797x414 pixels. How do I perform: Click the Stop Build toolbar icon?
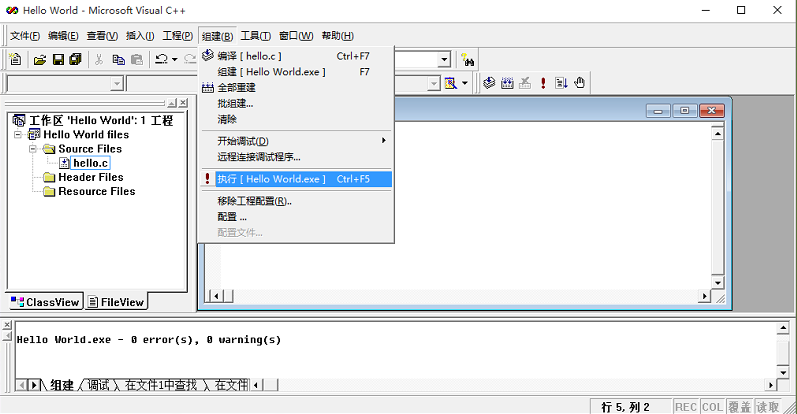coord(525,83)
